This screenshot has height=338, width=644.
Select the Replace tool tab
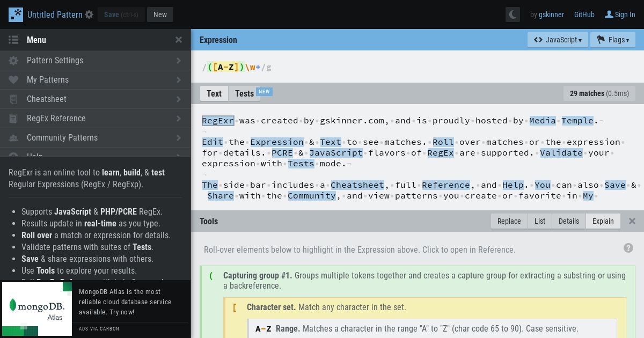pyautogui.click(x=509, y=221)
